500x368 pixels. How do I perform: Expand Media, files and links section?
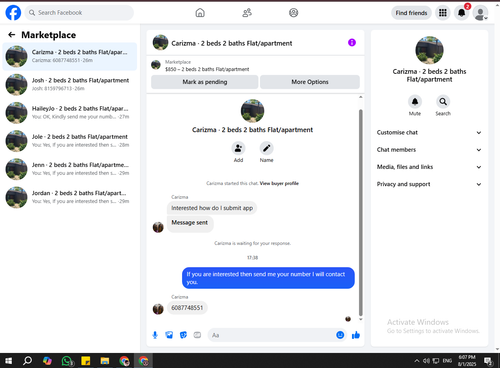coord(429,167)
